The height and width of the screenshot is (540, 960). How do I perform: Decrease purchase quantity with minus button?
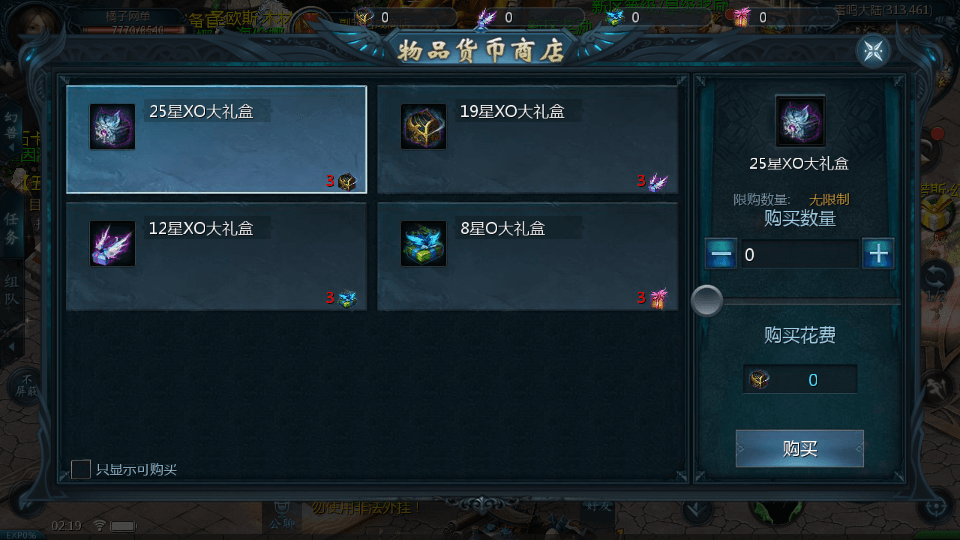[721, 253]
